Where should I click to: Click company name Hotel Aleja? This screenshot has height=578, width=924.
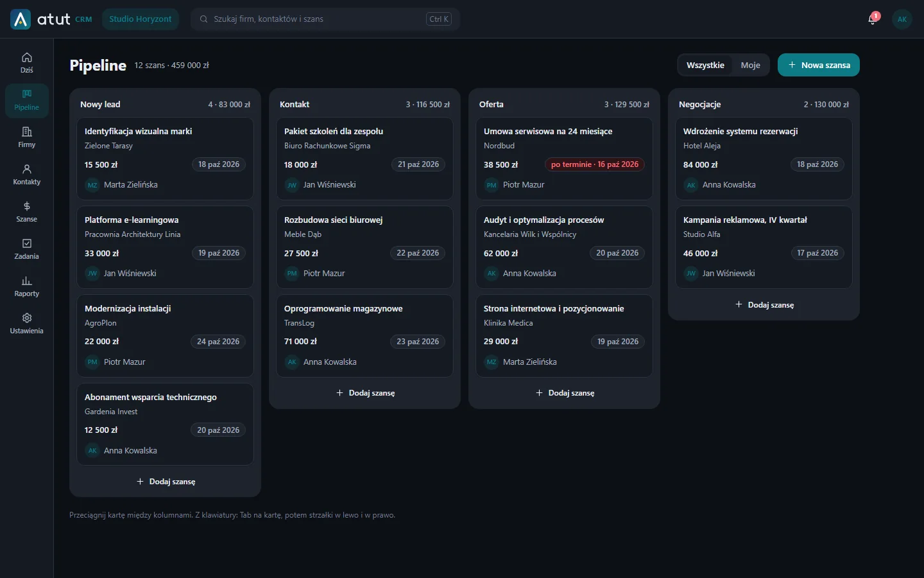point(702,146)
